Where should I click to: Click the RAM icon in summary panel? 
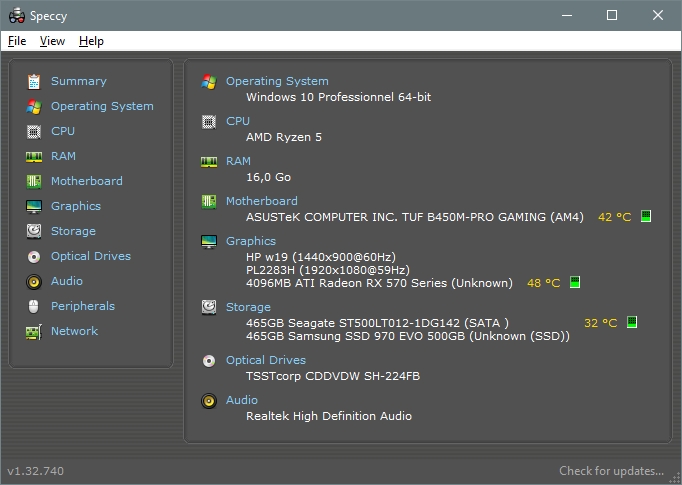click(209, 162)
